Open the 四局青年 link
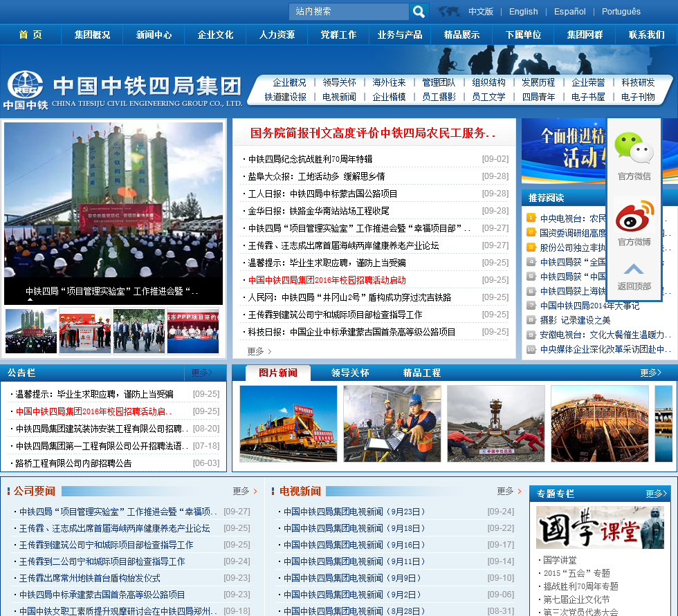 tap(538, 97)
